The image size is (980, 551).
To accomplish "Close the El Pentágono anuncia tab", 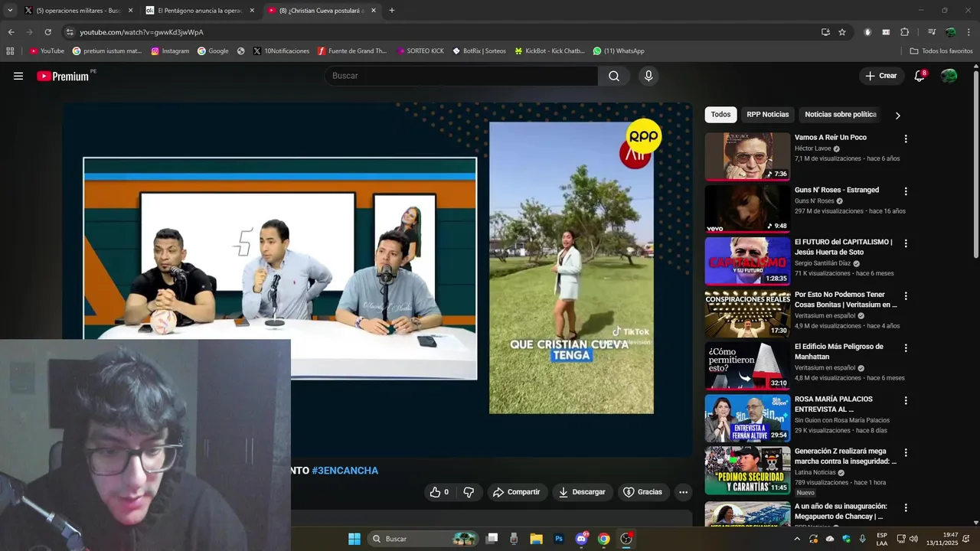I will pos(252,11).
